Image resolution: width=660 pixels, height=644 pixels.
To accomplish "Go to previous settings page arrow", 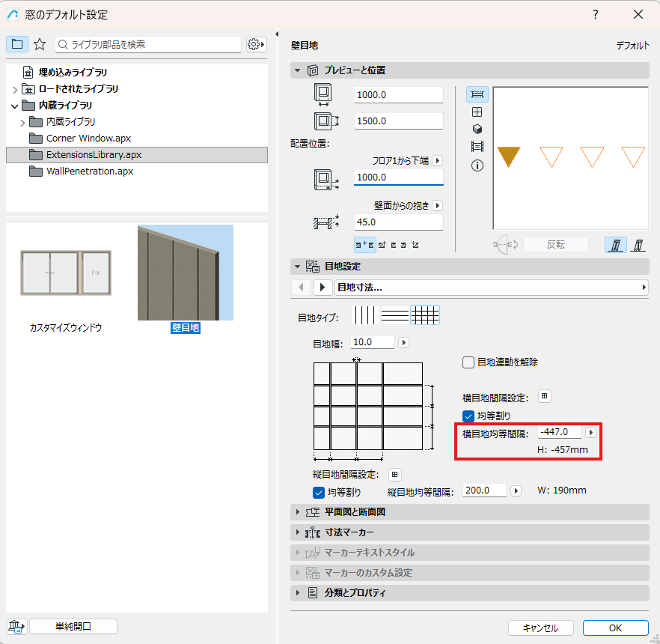I will pos(301,288).
